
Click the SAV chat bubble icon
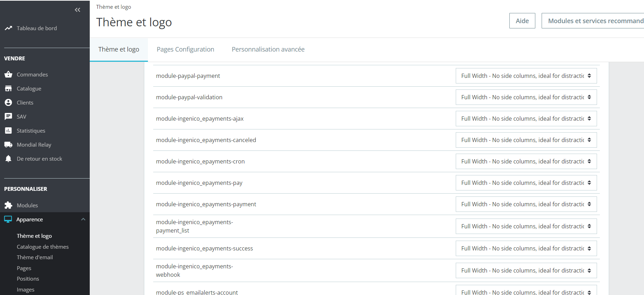point(8,116)
